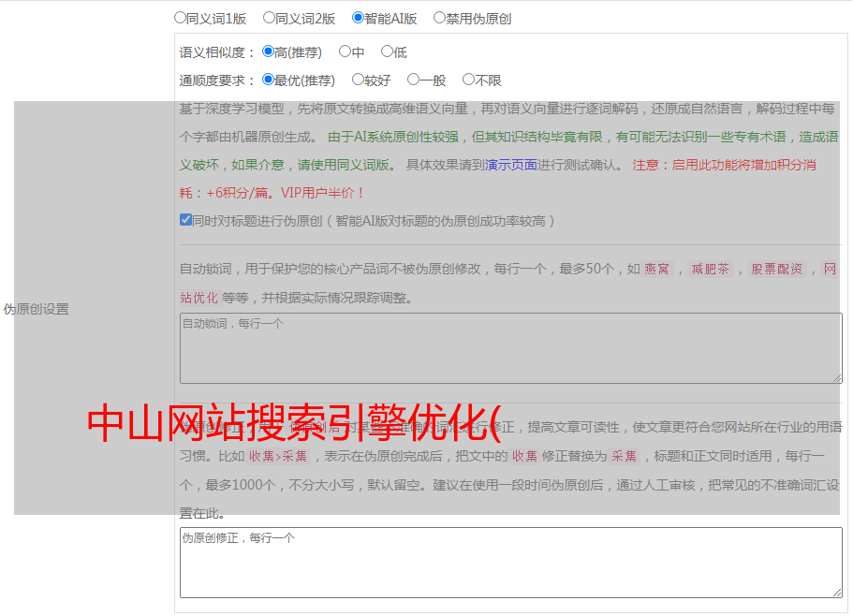Select the 同义词1版 radio option

[180, 18]
